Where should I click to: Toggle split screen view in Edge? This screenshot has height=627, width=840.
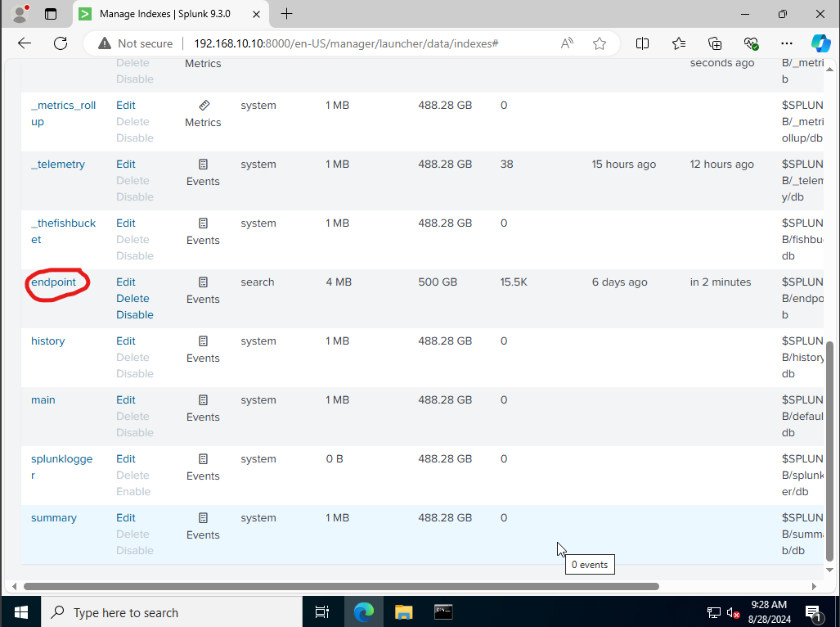pos(642,43)
